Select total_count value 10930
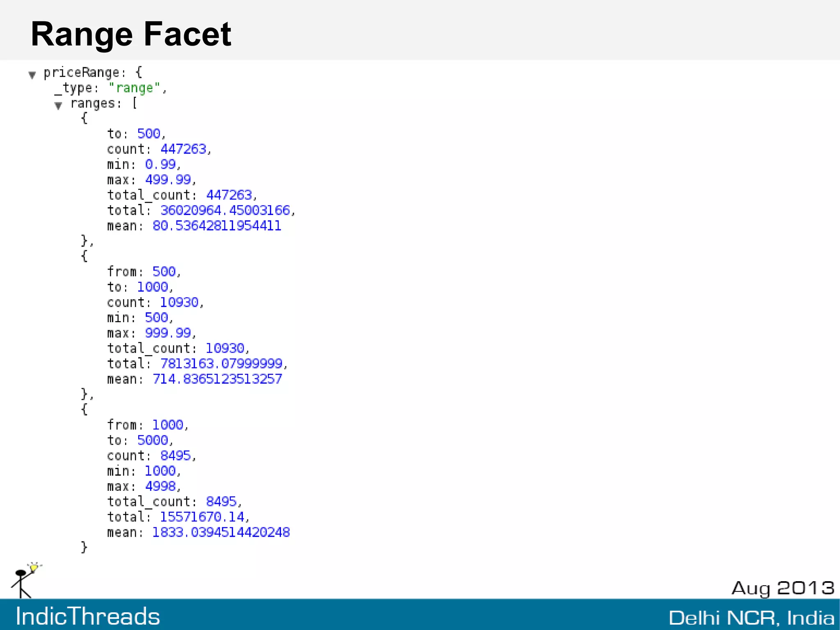The image size is (840, 630). 225,348
